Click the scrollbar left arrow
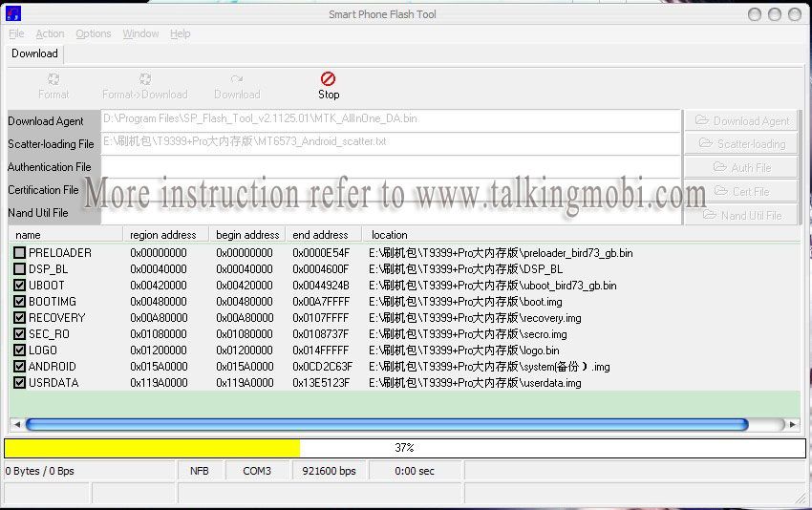 click(17, 425)
